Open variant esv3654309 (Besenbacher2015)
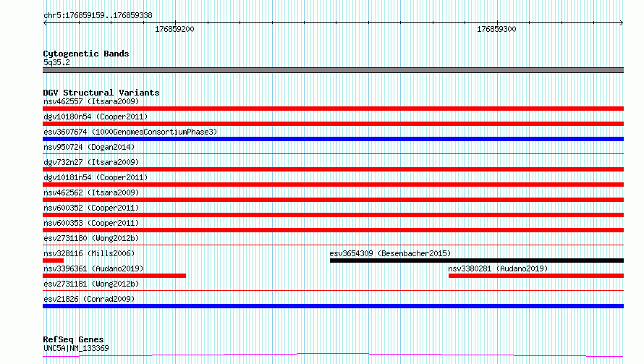 pyautogui.click(x=390, y=253)
